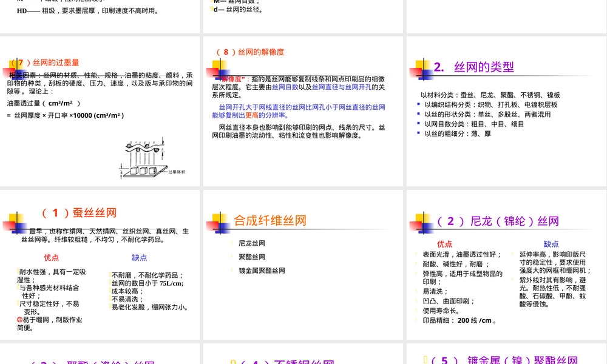Click the text 耐水性强，具有一定吸湿性
The width and height of the screenshot is (607, 364).
point(52,276)
